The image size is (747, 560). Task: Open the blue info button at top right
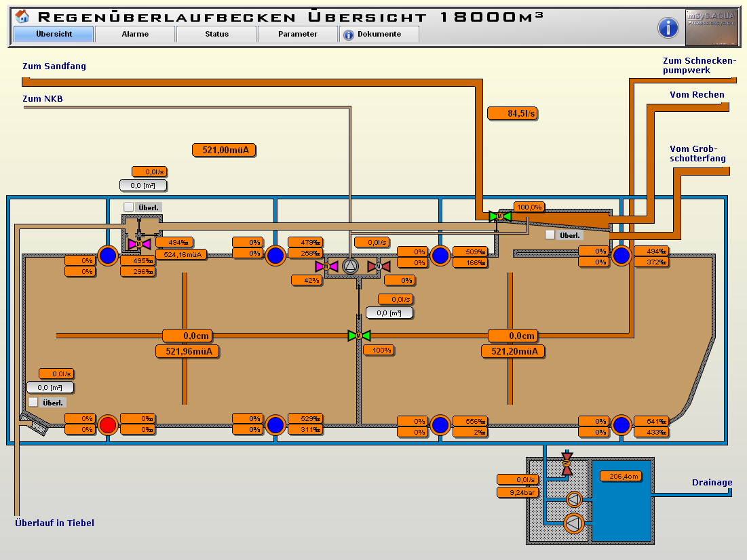668,28
